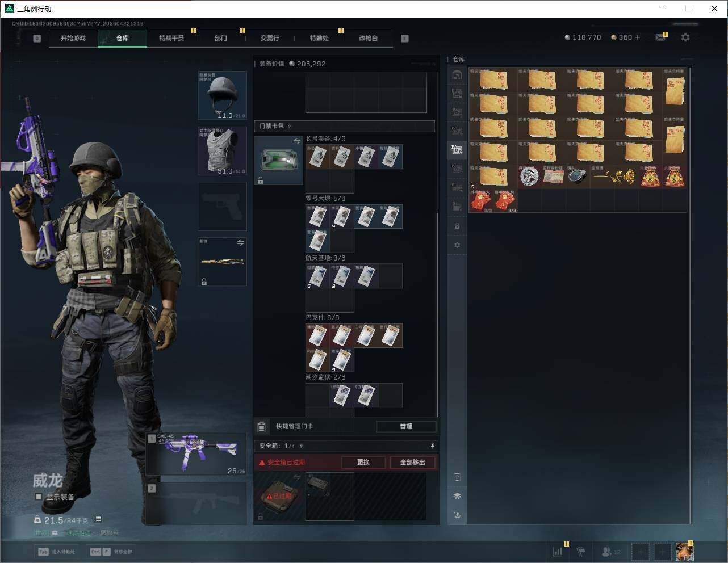Click the 118,770 currency balance
The image size is (728, 563).
point(583,37)
